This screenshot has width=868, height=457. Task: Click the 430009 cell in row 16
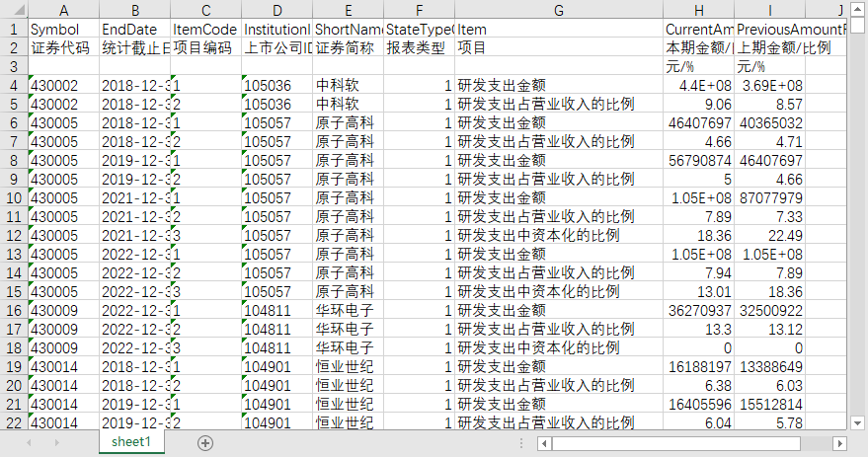pos(63,310)
